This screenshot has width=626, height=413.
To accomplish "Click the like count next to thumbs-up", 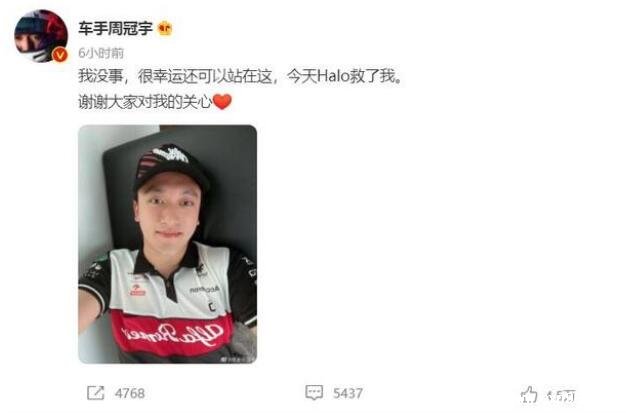I will coord(561,395).
